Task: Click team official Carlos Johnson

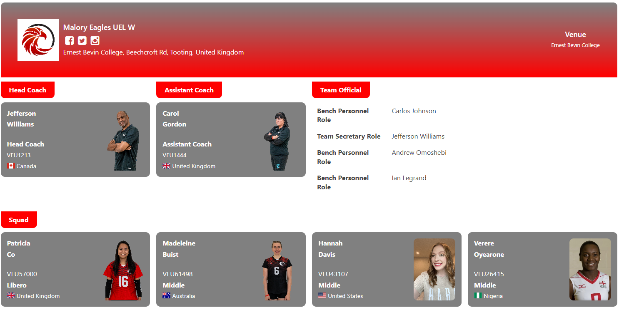Action: point(414,111)
